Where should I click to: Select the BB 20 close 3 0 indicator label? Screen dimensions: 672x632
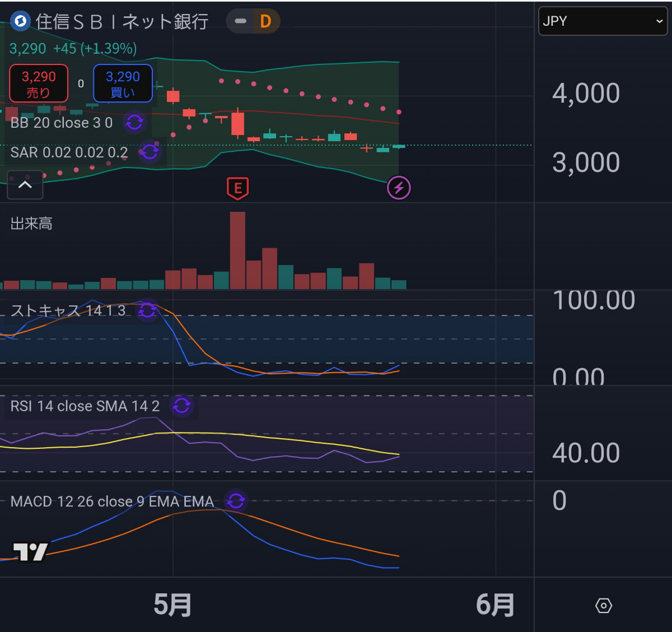pyautogui.click(x=62, y=123)
